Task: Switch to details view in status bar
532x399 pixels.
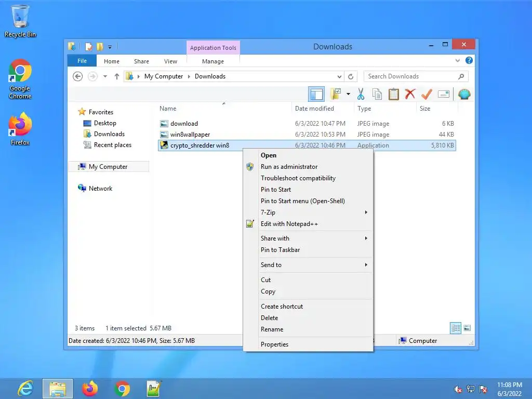Action: pyautogui.click(x=456, y=328)
